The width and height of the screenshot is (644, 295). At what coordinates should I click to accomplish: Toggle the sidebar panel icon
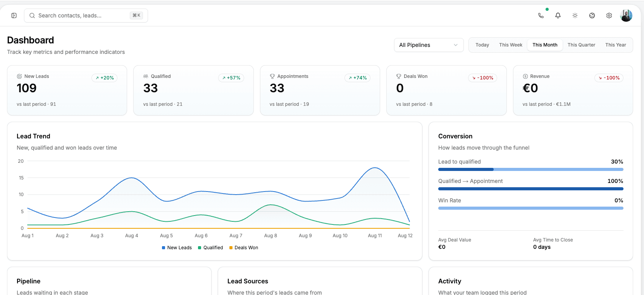pos(14,16)
